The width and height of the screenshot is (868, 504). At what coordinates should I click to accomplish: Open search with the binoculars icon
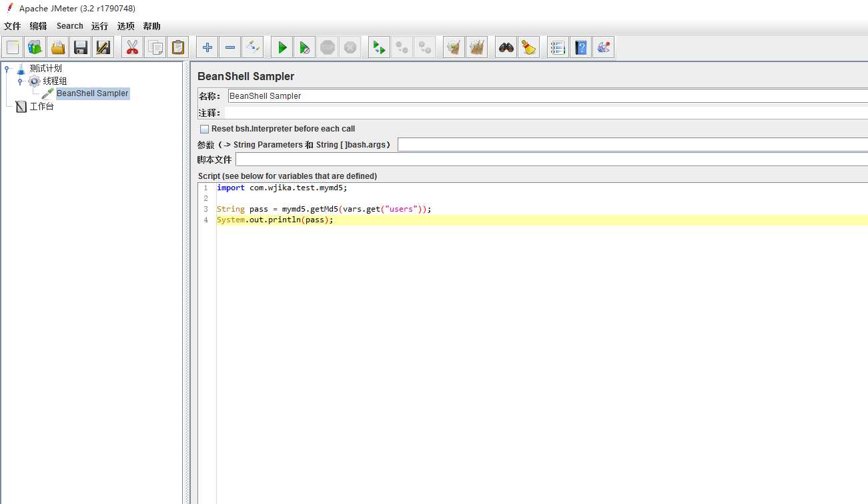pos(506,47)
